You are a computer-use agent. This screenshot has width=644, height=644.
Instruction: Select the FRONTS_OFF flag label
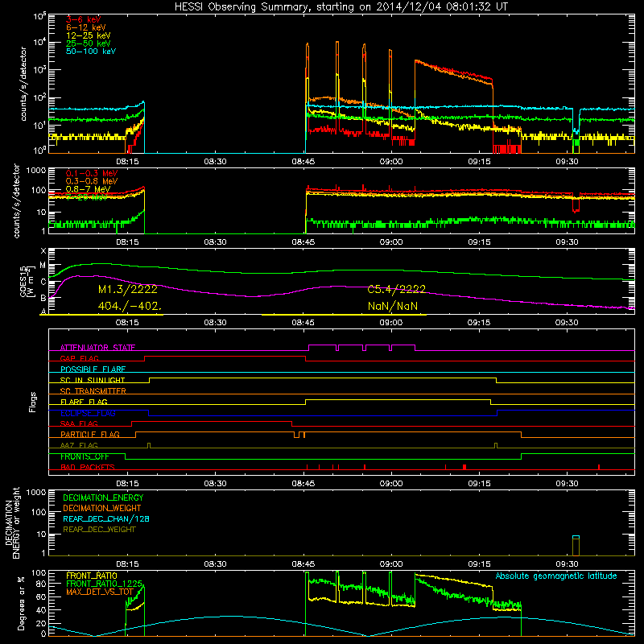coord(85,456)
